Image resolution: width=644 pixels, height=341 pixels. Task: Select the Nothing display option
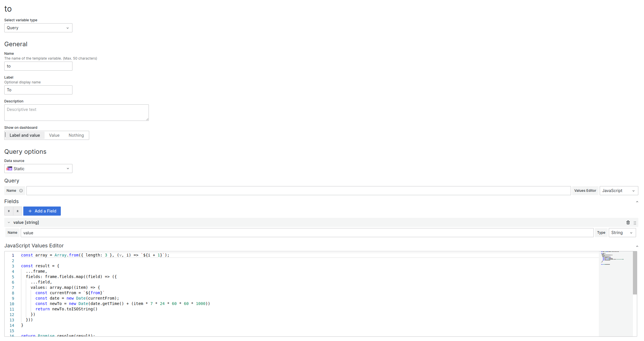tap(76, 135)
